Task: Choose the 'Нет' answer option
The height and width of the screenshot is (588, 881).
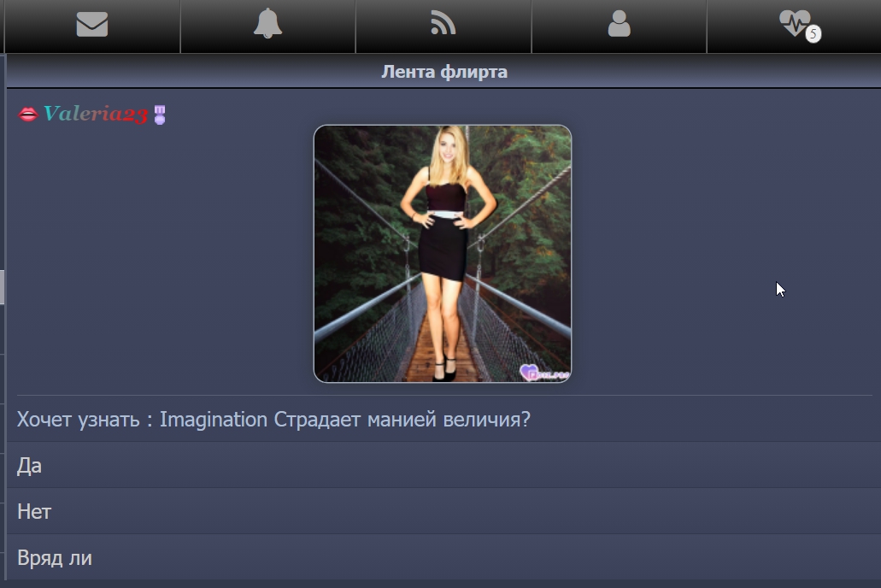Action: [x=34, y=512]
